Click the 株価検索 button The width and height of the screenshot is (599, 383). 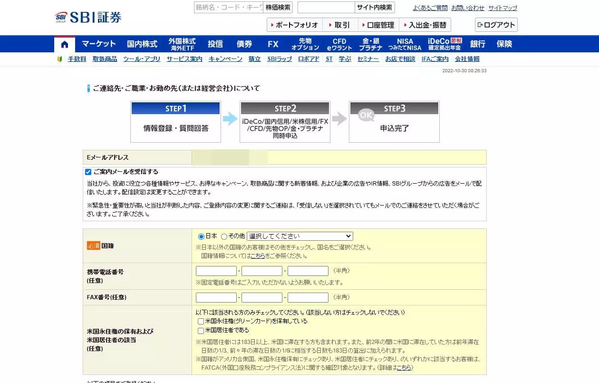(278, 7)
